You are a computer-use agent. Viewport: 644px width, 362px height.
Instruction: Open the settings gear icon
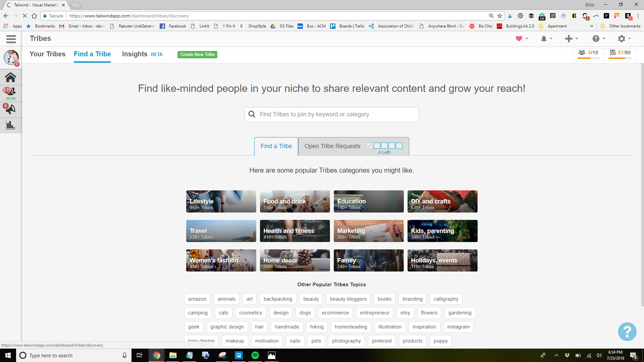coord(622,39)
